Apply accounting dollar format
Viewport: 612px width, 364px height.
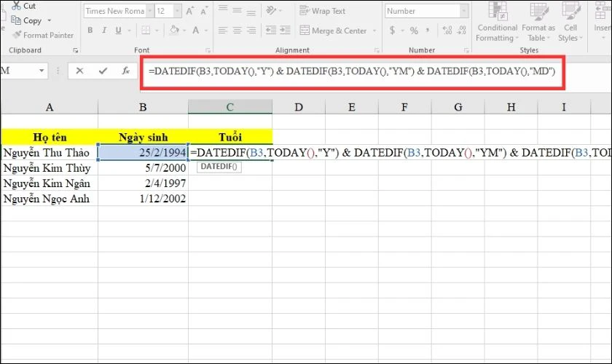392,30
